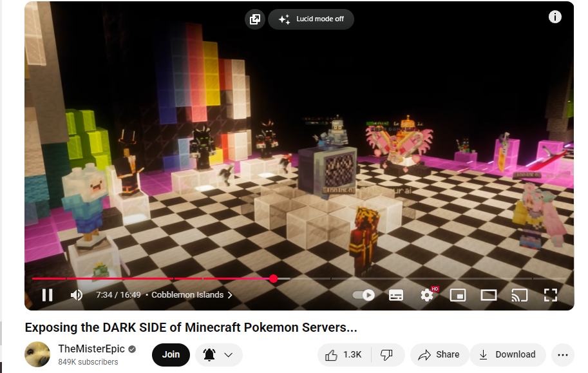This screenshot has height=373, width=588.
Task: Open the Cobblemon Islands chapter list
Action: 192,295
